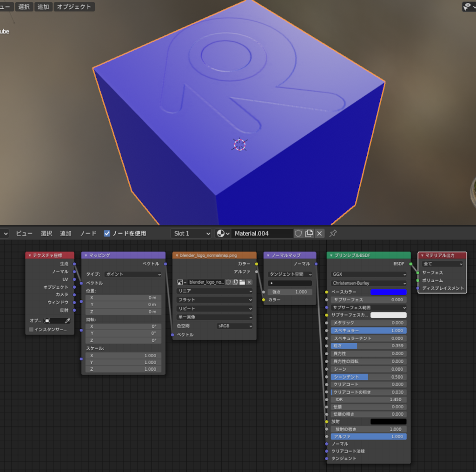Open viewport visibility and selectability icon

pyautogui.click(x=469, y=7)
